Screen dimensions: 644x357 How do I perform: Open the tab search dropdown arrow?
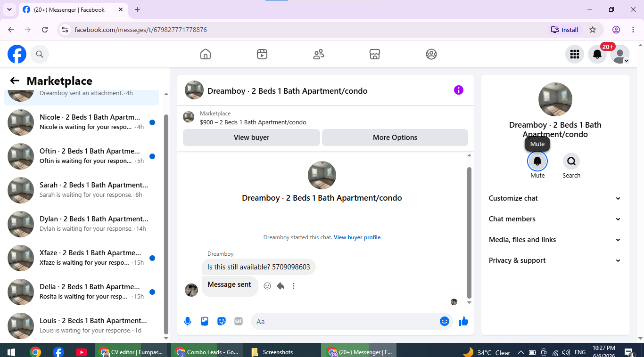9,9
